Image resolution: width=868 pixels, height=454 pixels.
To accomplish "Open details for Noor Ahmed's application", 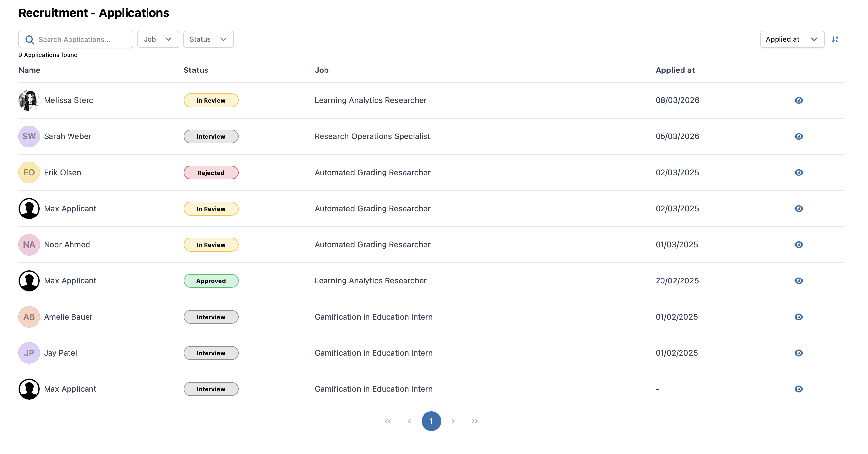I will [x=799, y=244].
